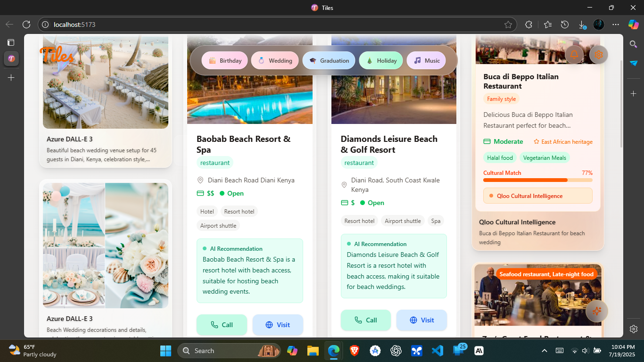Click the Cultural Match progress bar
Viewport: 644px width, 362px height.
[x=538, y=180]
